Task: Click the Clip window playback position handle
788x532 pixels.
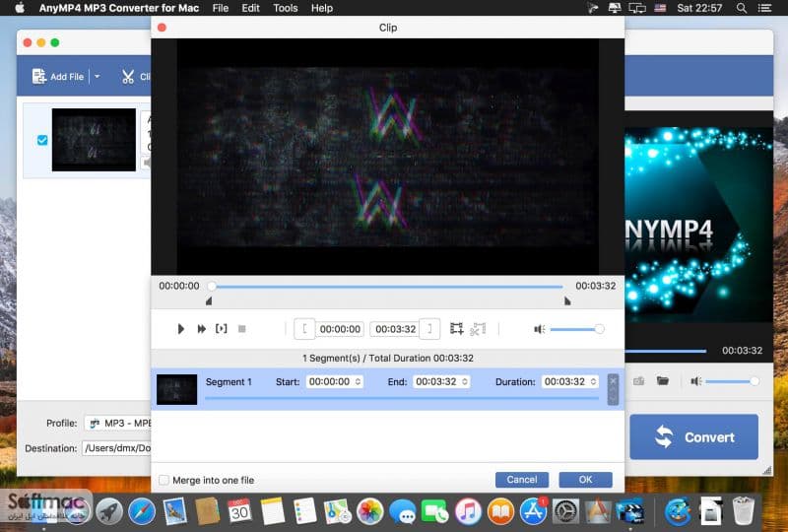Action: (x=212, y=286)
